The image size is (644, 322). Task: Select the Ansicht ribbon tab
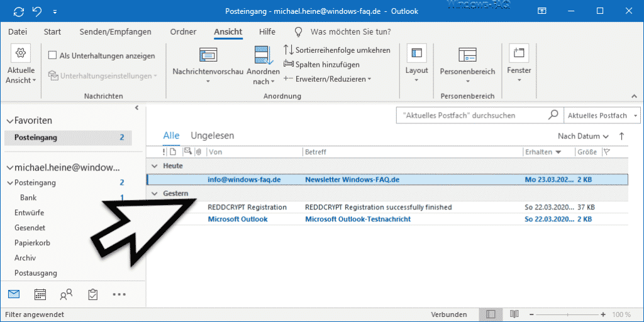click(228, 31)
